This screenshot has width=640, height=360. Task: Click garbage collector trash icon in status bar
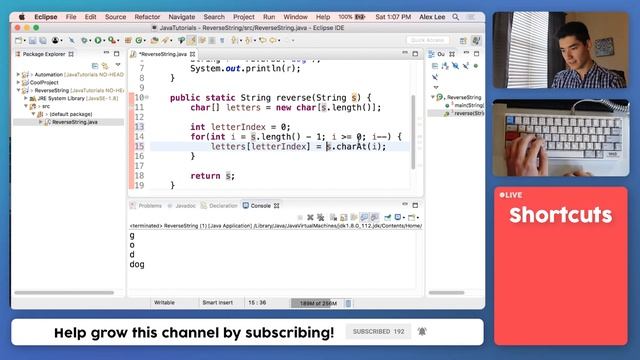pyautogui.click(x=348, y=303)
